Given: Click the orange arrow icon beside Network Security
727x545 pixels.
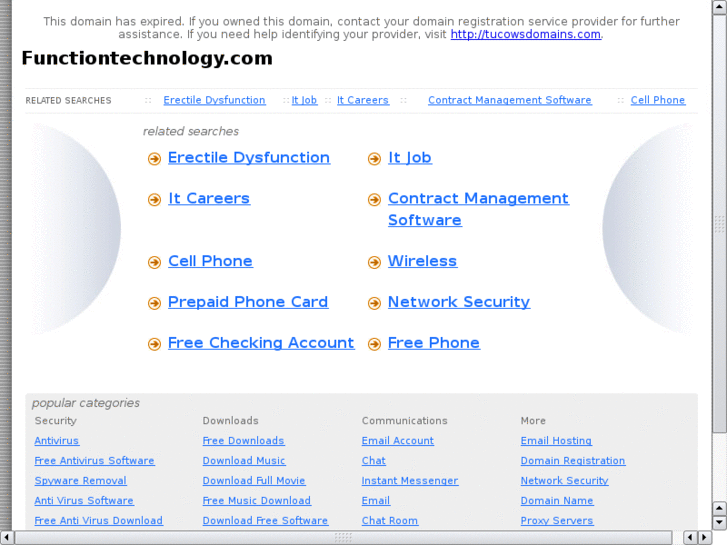Looking at the screenshot, I should [x=374, y=304].
